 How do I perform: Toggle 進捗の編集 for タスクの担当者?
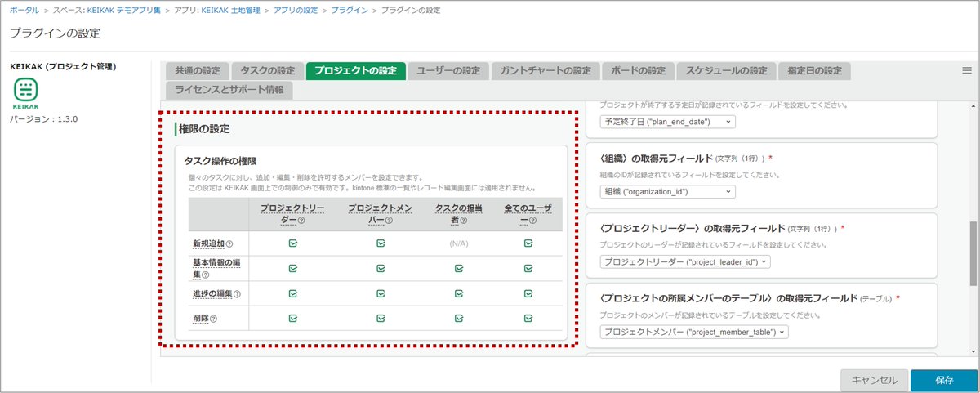click(459, 293)
